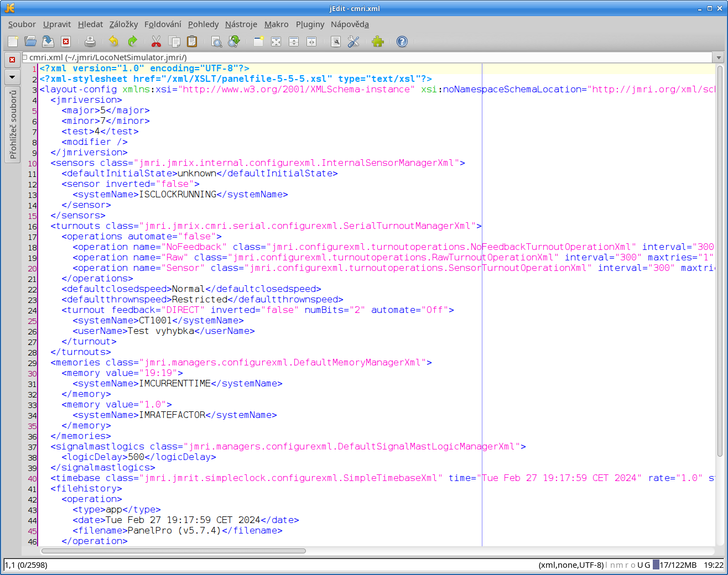Click the Save buffer toolbar icon

(x=48, y=41)
